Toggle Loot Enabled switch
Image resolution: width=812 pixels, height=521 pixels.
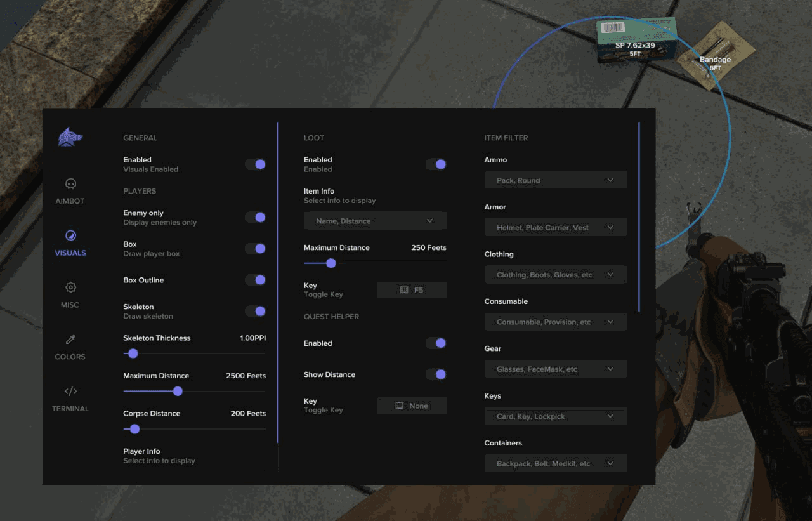pos(436,164)
